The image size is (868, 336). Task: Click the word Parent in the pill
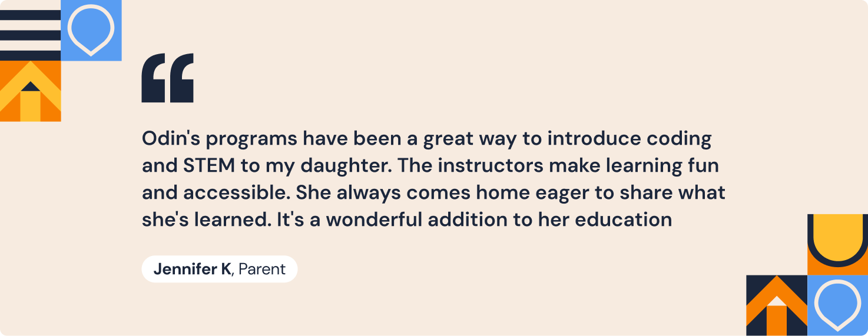click(x=262, y=269)
